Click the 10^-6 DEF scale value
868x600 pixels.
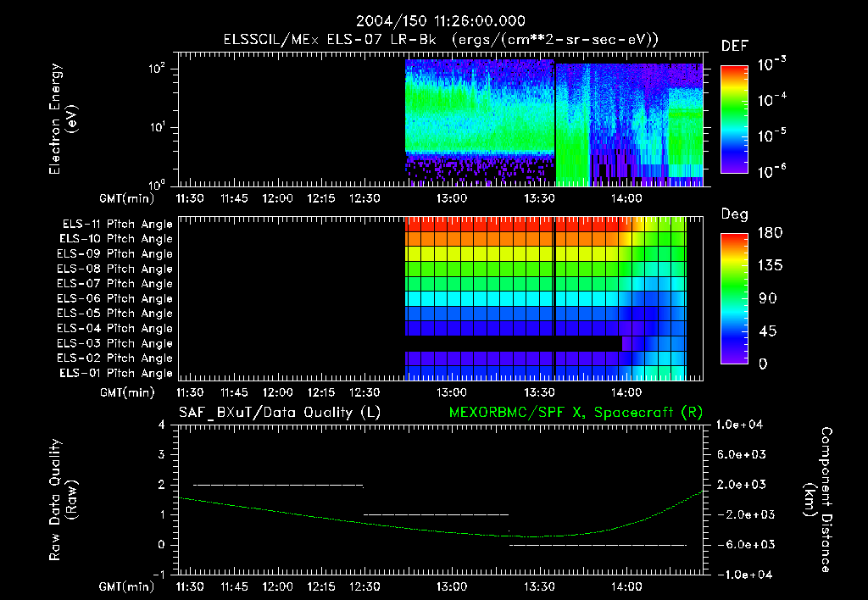[771, 171]
